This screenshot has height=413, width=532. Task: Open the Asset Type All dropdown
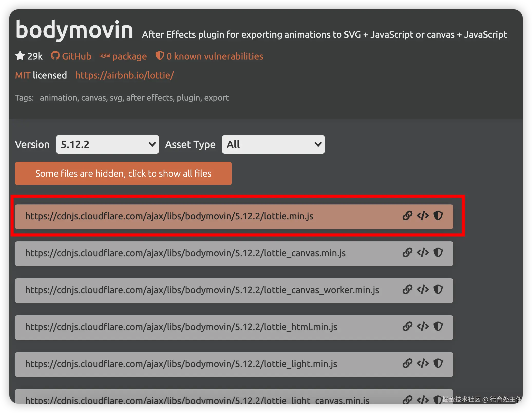(x=273, y=144)
